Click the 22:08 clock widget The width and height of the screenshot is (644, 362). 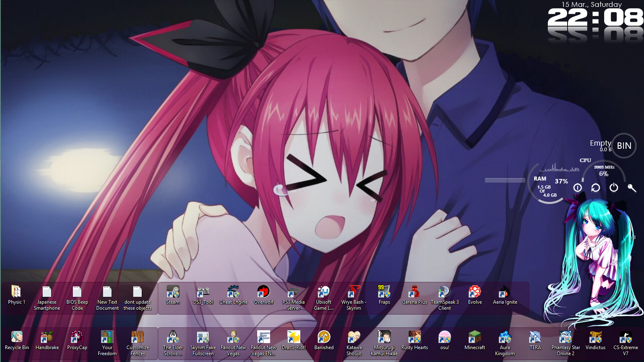click(x=596, y=18)
